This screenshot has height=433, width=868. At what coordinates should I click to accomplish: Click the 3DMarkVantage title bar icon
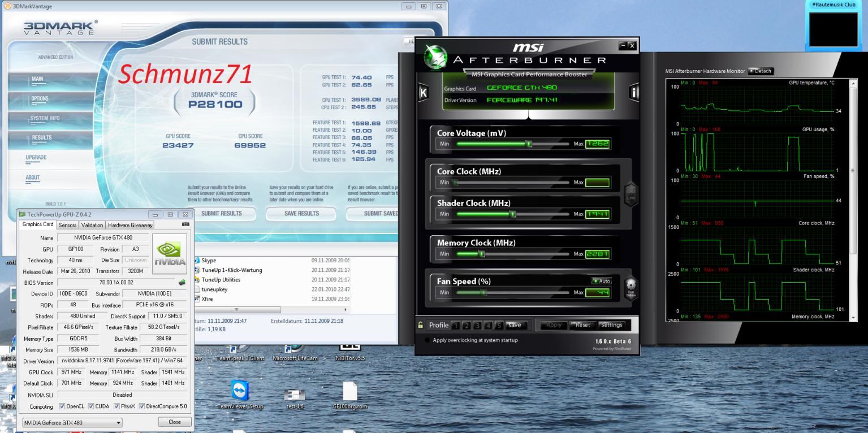coord(7,5)
